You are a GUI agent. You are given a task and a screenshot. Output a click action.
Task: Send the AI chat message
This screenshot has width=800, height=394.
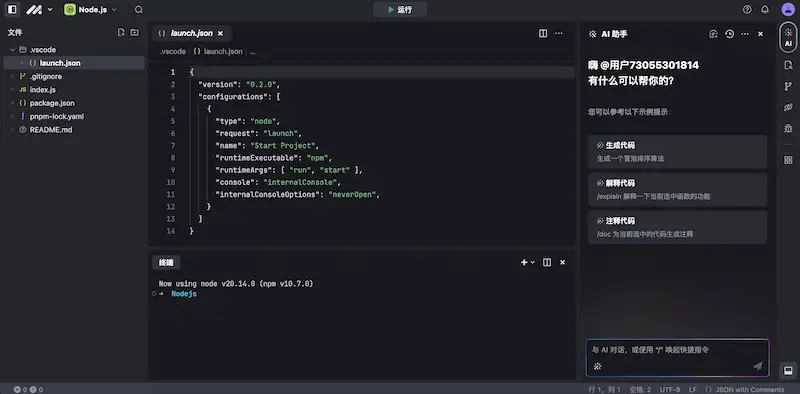click(758, 366)
